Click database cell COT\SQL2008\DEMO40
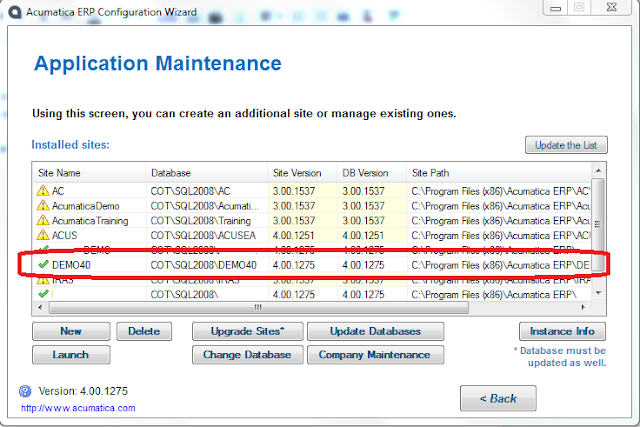 pos(203,265)
